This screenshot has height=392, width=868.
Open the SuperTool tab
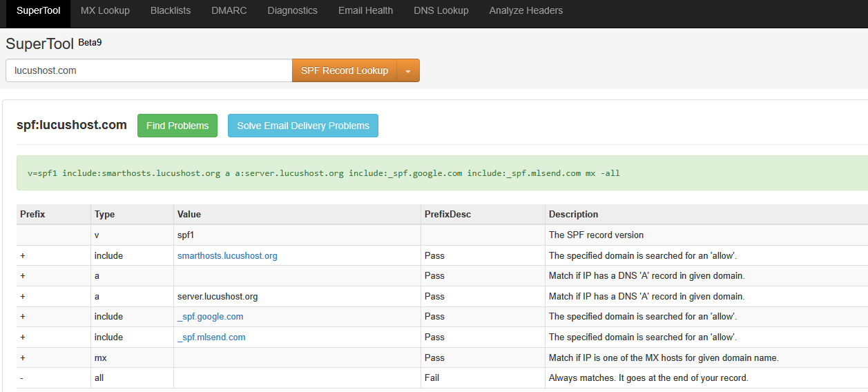(x=38, y=10)
